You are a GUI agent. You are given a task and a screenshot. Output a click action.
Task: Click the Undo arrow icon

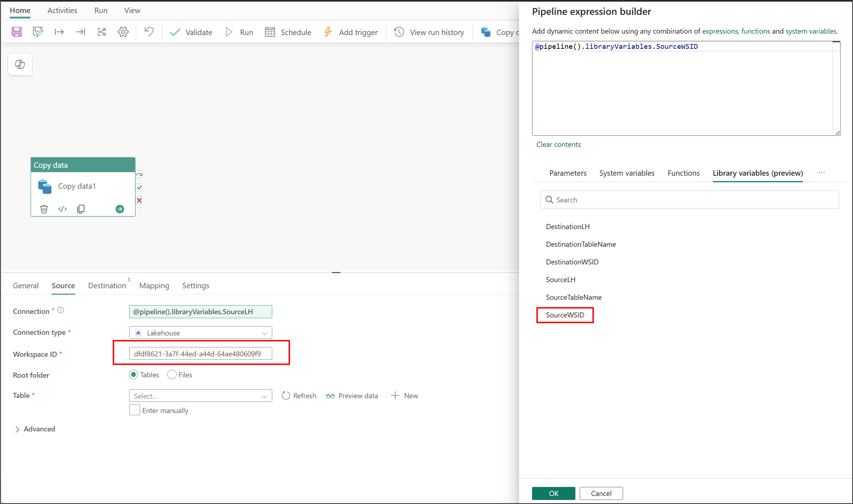pos(149,32)
